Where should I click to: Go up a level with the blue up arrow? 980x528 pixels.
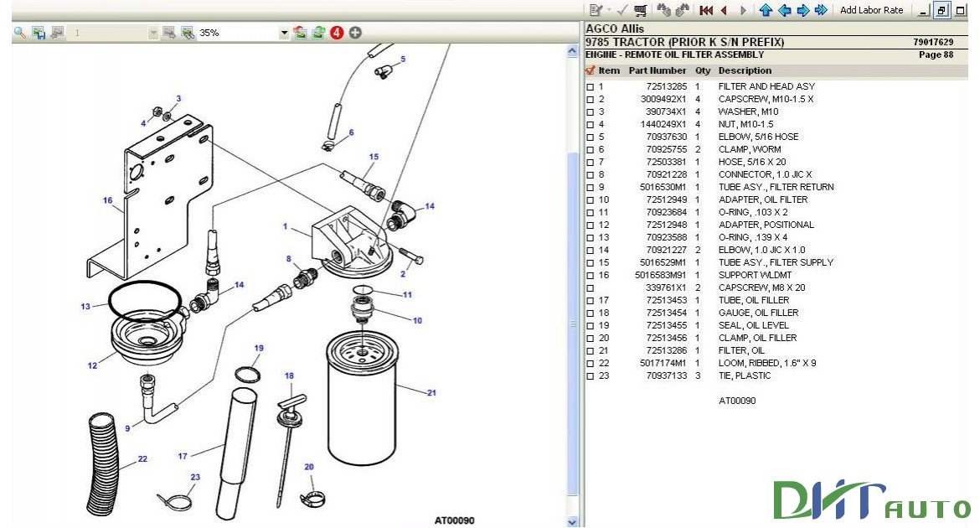pos(766,10)
